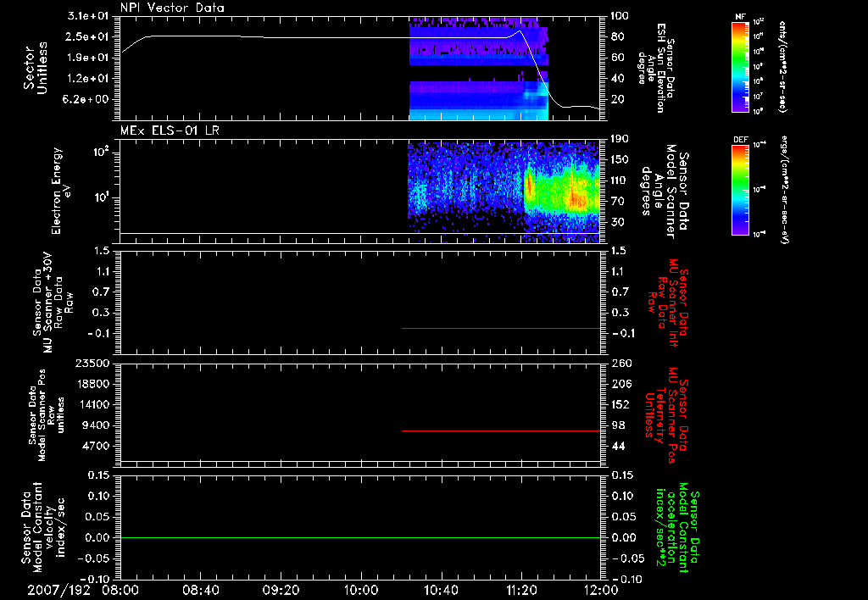Click the 1.9e+01 sector tick value
Screen dimensions: 868x600
coord(88,58)
